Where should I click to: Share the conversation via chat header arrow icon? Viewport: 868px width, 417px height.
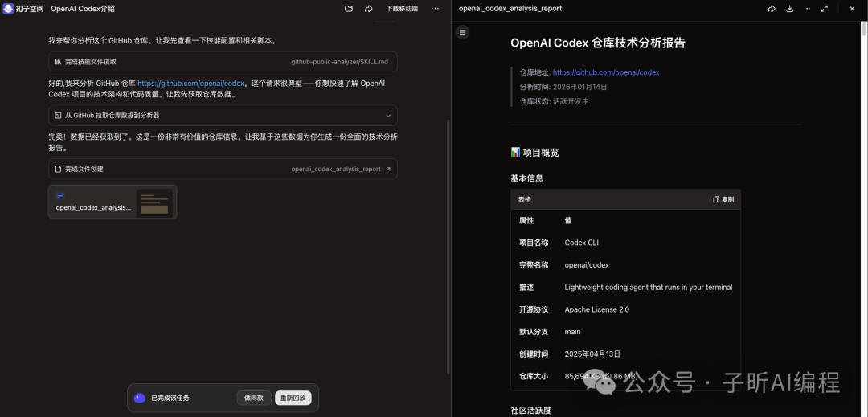click(368, 9)
